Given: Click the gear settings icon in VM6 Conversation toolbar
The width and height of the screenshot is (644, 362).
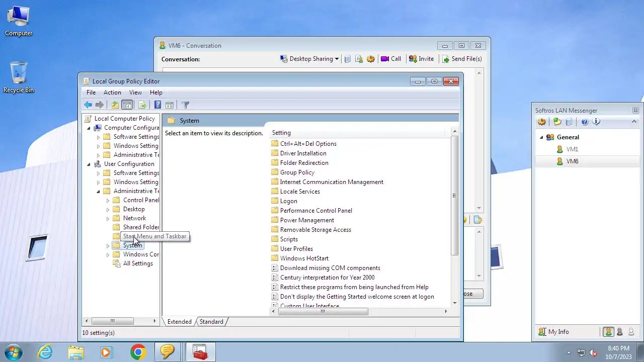Looking at the screenshot, I should pyautogui.click(x=371, y=59).
